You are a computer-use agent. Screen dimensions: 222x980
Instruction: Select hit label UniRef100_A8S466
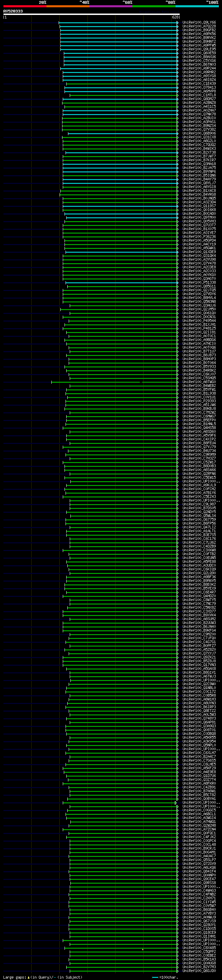(x=199, y=470)
